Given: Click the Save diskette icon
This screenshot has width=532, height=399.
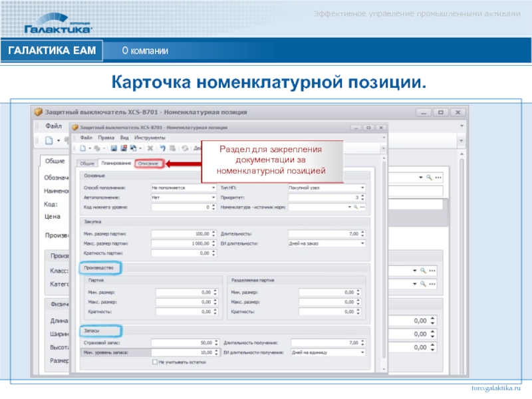Looking at the screenshot, I should click(x=114, y=148).
